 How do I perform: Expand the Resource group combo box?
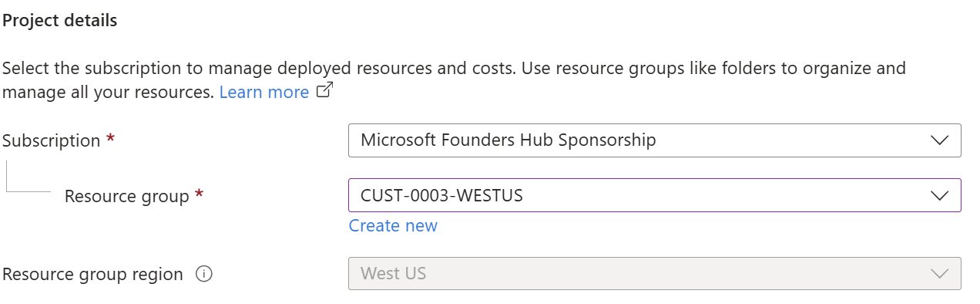pos(655,195)
